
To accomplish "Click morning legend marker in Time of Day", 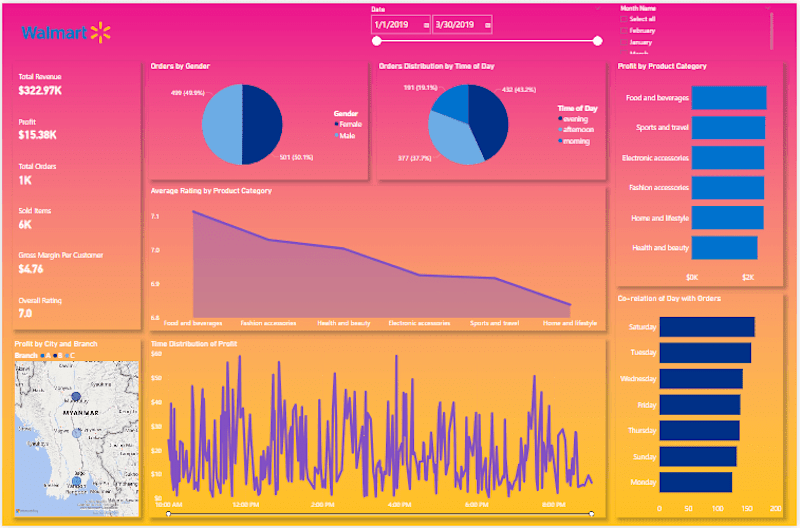I will [x=560, y=141].
